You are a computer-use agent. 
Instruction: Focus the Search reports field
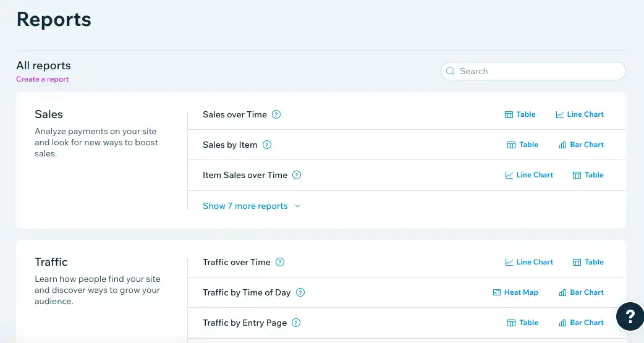[x=533, y=71]
